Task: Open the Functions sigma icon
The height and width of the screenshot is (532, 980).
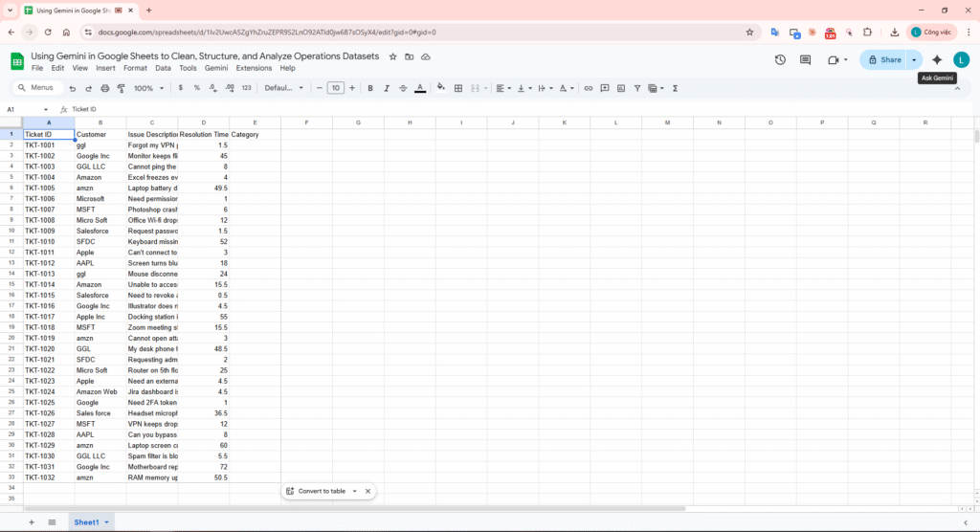Action: coord(676,88)
